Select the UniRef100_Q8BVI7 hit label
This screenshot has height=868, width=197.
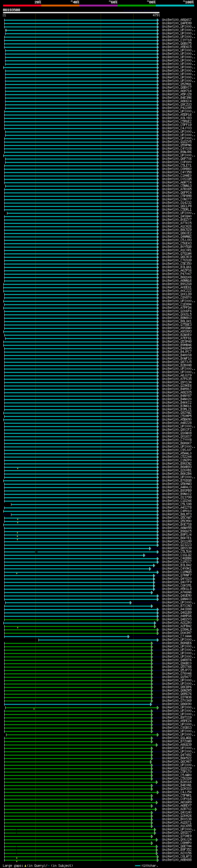click(177, 88)
